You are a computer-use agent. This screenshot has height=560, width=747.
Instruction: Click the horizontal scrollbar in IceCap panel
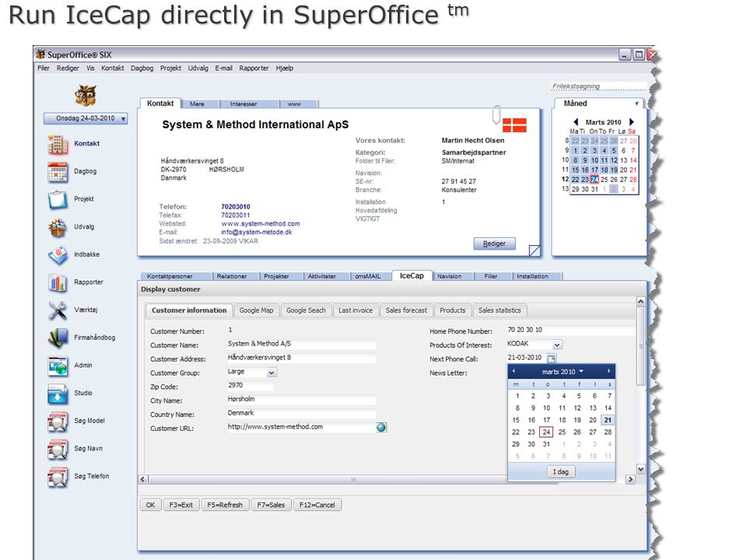click(352, 480)
